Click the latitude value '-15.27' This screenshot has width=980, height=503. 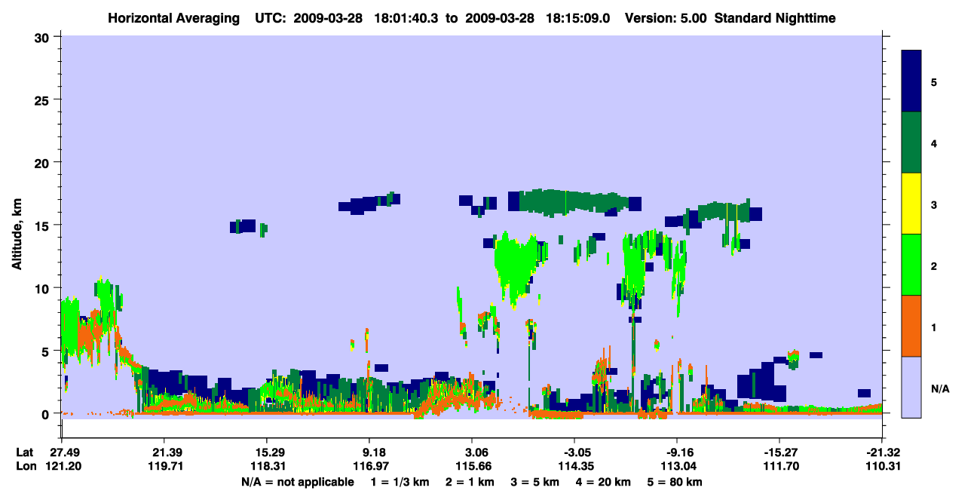[779, 452]
